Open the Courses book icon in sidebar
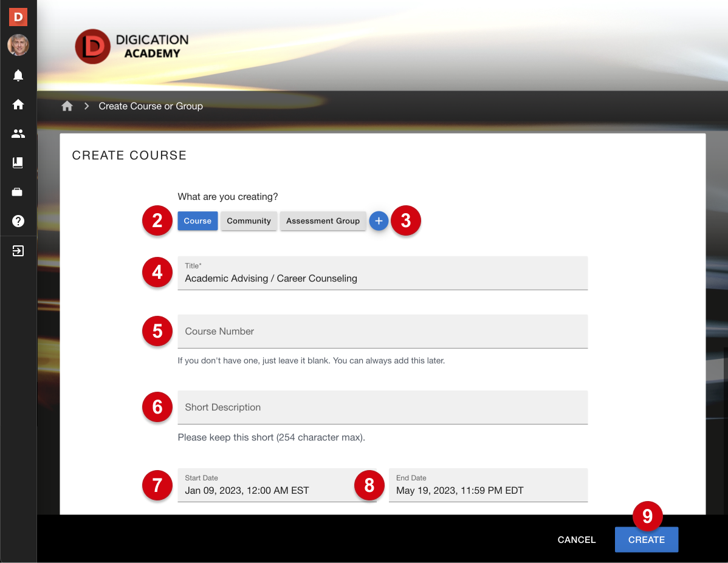 click(x=18, y=162)
